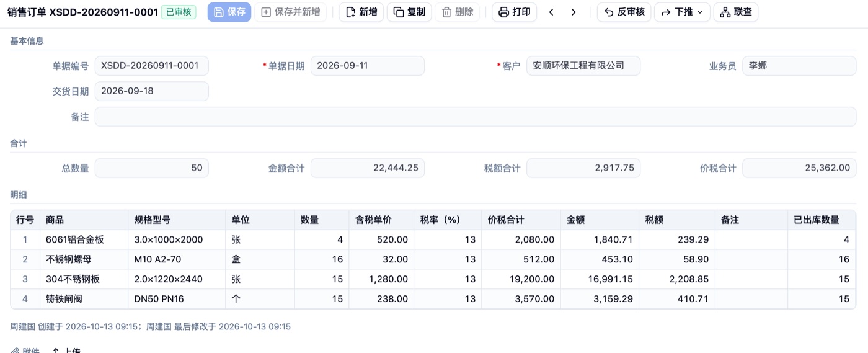Click the 单据编号 input field
Screen dimensions: 868x353
point(151,66)
